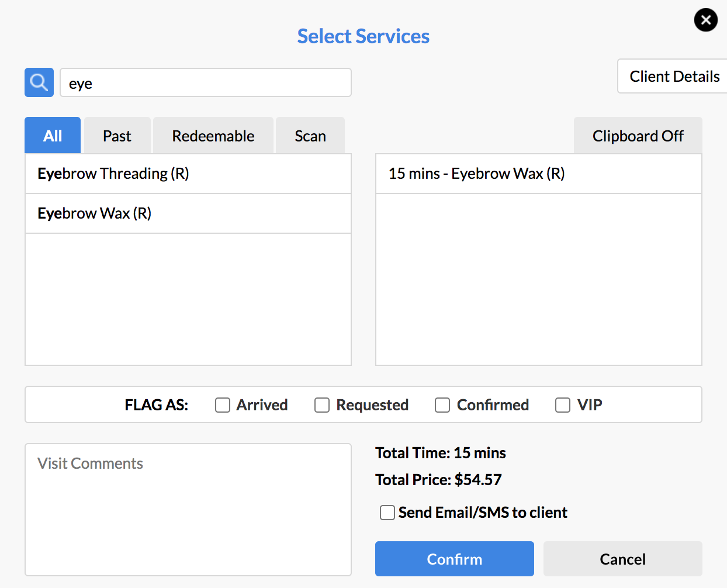Click the blue Confirm button
The image size is (727, 588).
[455, 559]
